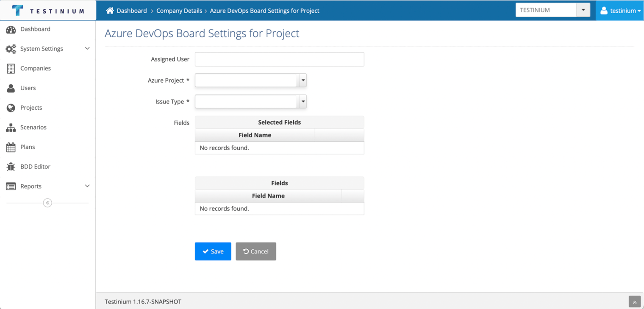Click the page title Azure DevOps Board Settings

(202, 33)
